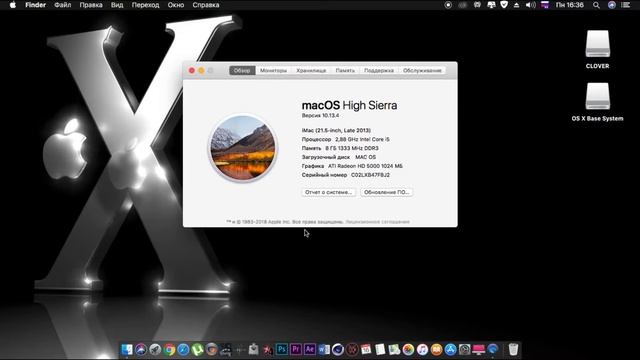Open the Вид menu
The image size is (640, 360).
tap(117, 5)
